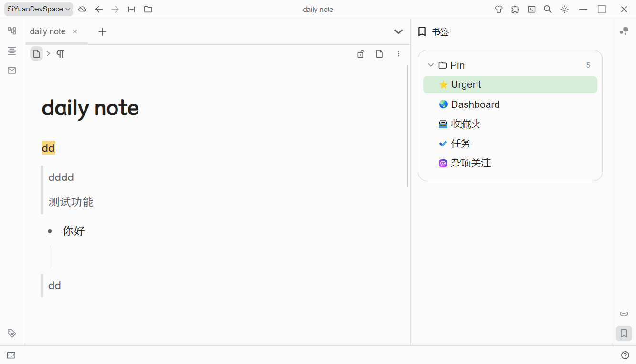Screen dimensions: 636x364
Task: Open the graph view dock panel
Action: pyautogui.click(x=624, y=31)
